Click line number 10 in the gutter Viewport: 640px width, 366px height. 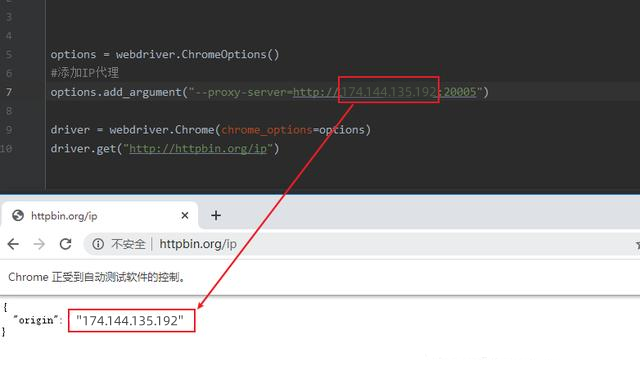point(6,149)
